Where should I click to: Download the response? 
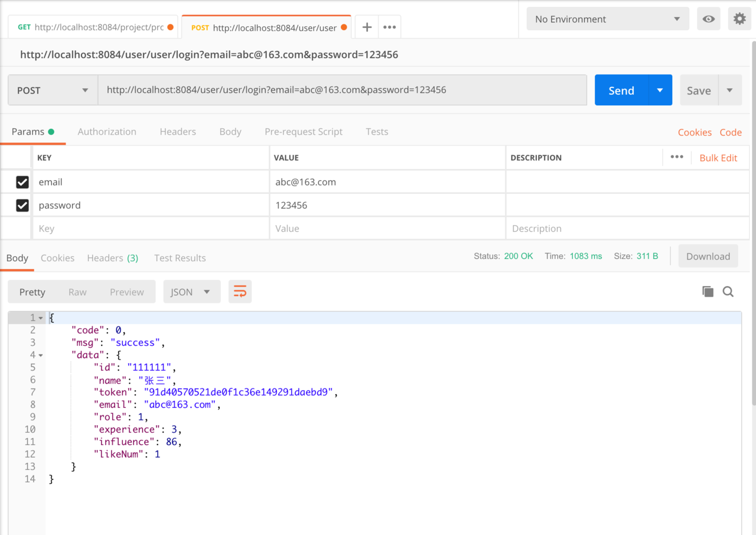tap(708, 256)
